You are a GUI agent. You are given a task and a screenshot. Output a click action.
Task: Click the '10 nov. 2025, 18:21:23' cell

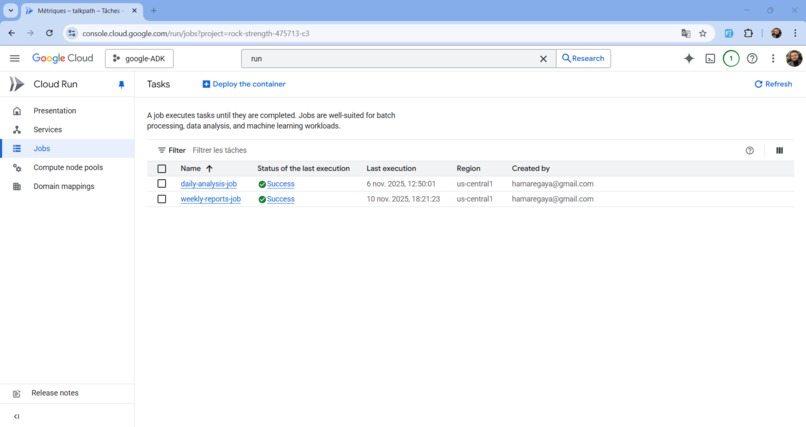[404, 199]
